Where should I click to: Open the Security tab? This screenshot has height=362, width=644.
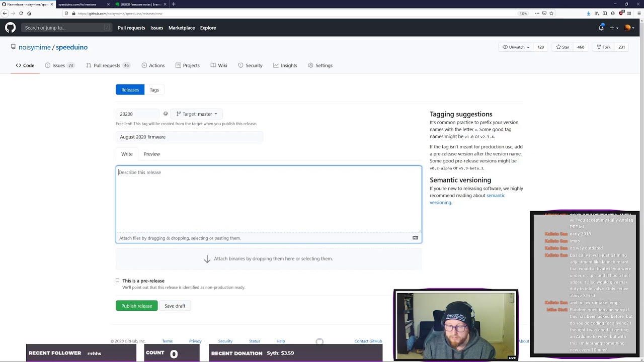(250, 65)
